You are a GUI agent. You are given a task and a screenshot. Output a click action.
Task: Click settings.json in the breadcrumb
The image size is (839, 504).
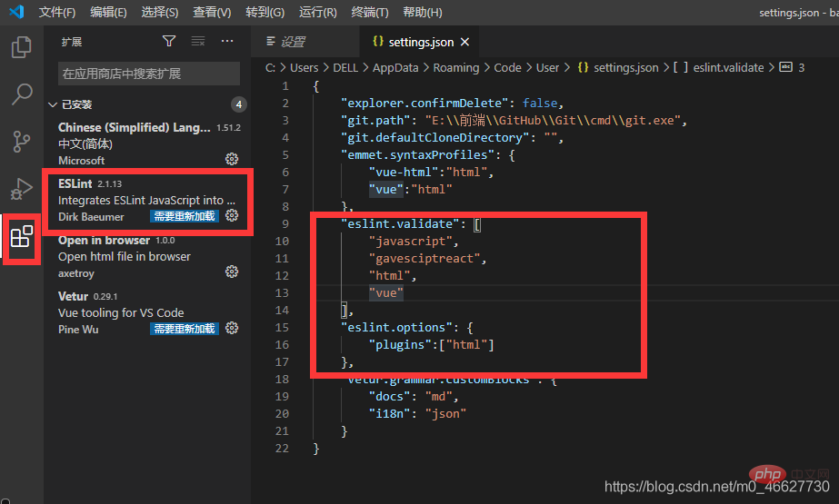click(626, 68)
